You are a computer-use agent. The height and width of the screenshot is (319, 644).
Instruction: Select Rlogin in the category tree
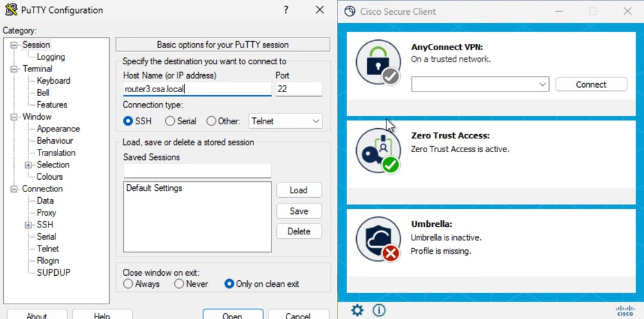click(x=48, y=260)
